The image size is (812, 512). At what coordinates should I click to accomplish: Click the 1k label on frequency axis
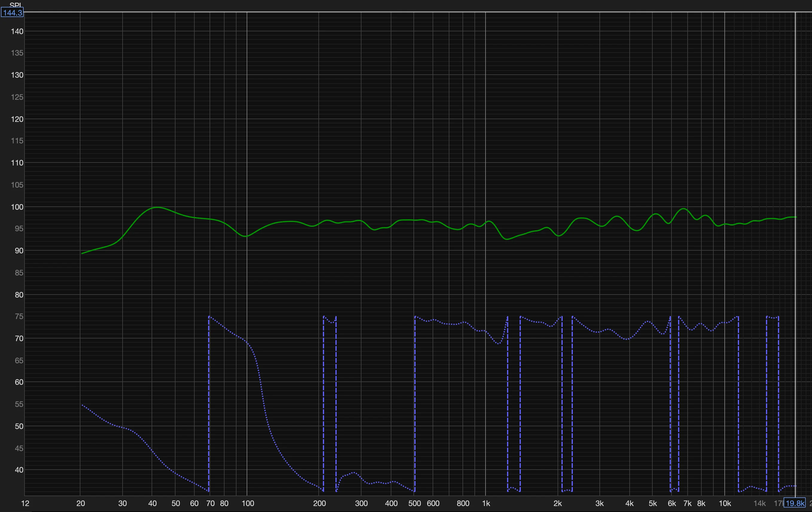(x=486, y=504)
